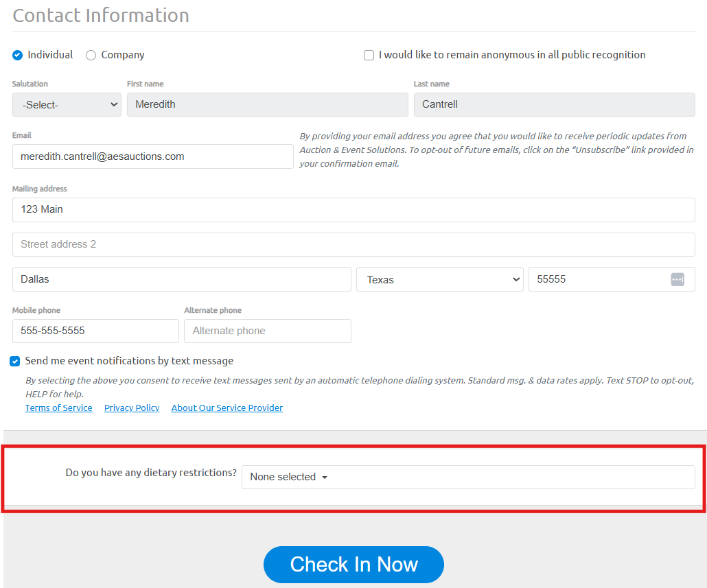Click the Last name field containing Cantrell

click(554, 105)
